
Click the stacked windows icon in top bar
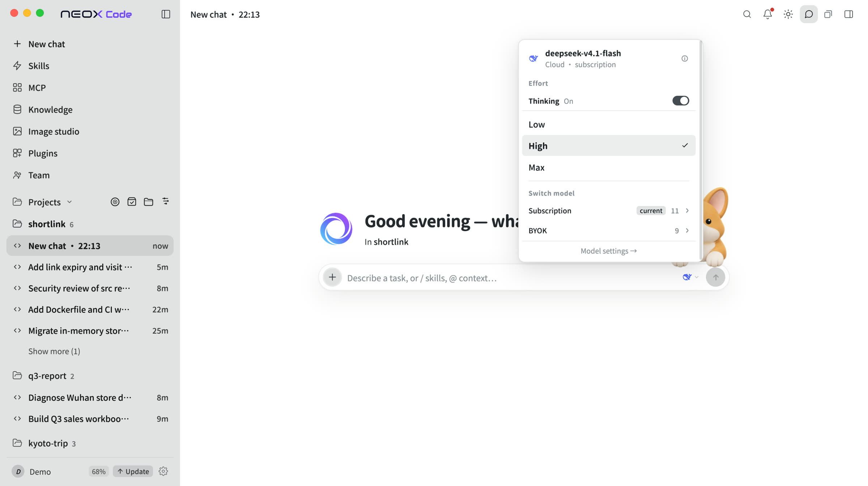[x=828, y=14]
